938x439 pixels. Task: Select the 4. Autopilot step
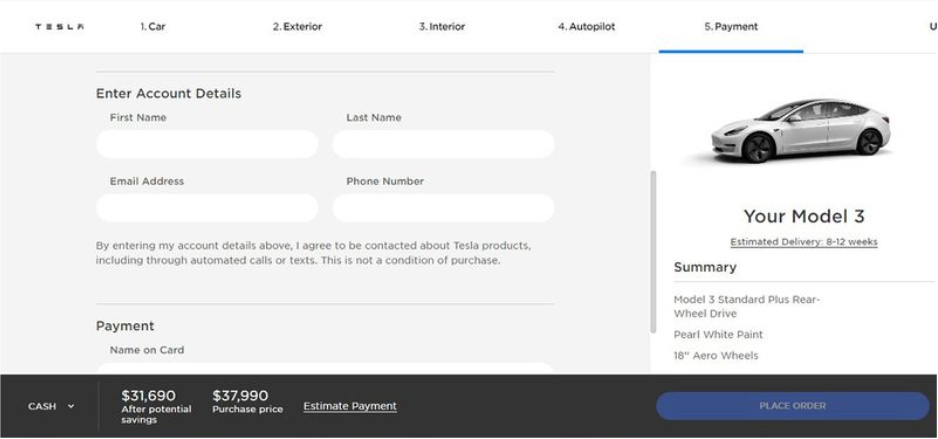coord(586,27)
